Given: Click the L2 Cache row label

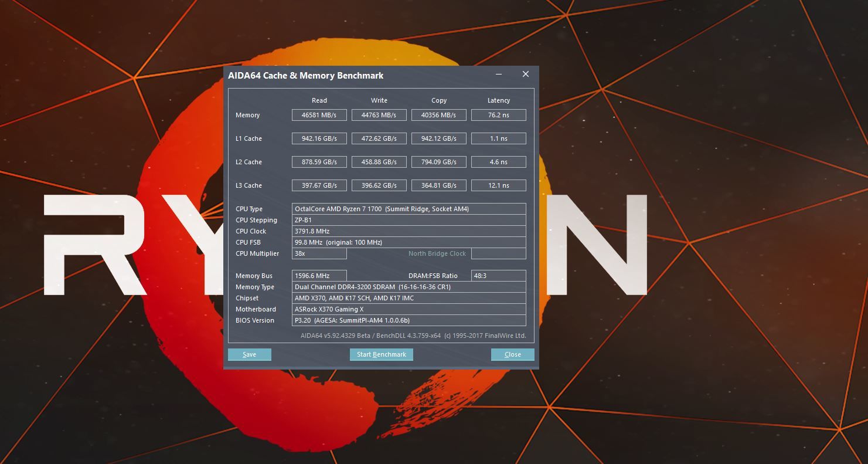Looking at the screenshot, I should pos(249,162).
